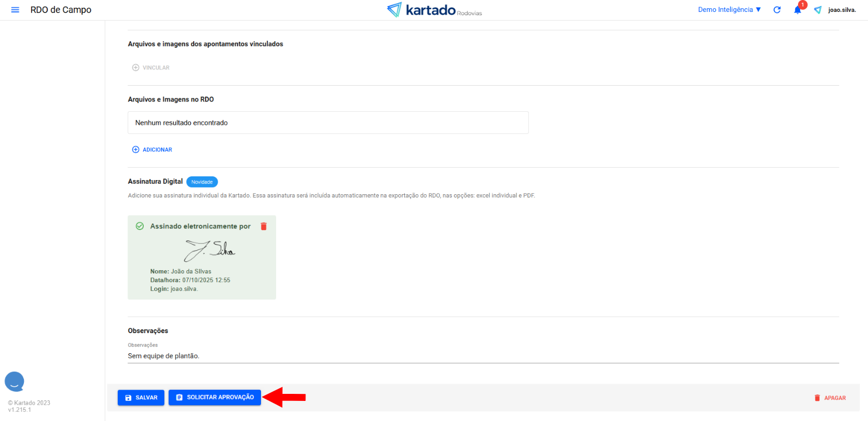Click the Nenhum resultado encontrado box
Screen dimensions: 868x421
pos(328,123)
